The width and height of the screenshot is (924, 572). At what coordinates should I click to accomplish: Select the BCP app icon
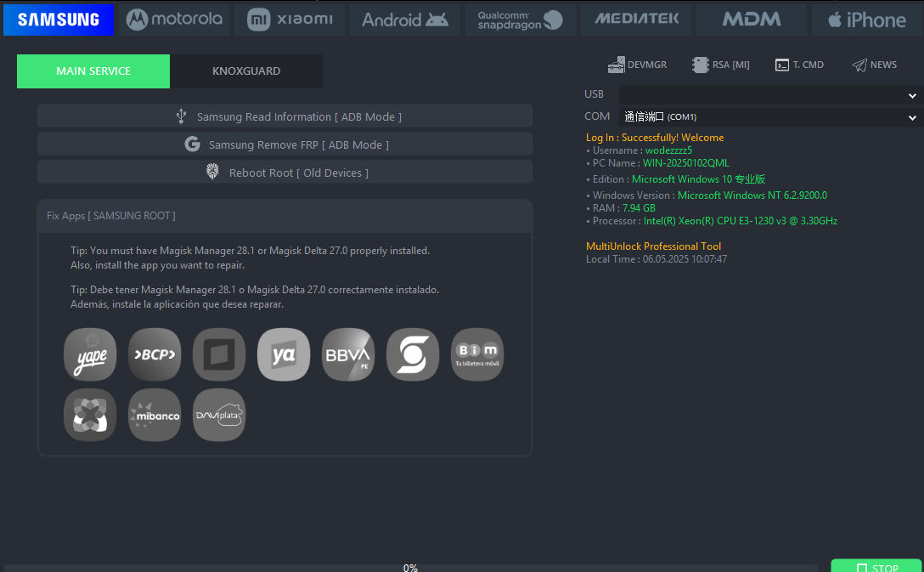click(x=155, y=354)
